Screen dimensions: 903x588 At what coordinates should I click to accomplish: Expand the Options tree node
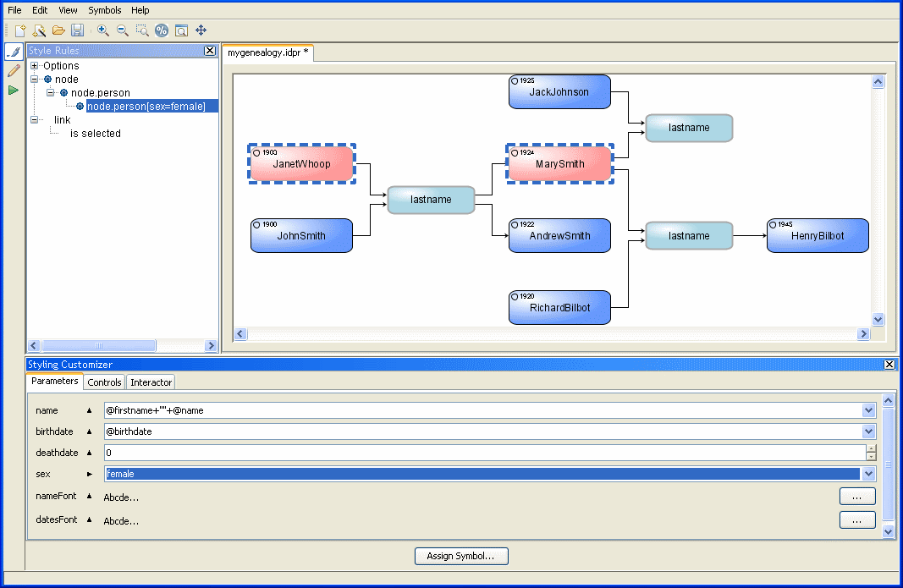click(x=35, y=66)
